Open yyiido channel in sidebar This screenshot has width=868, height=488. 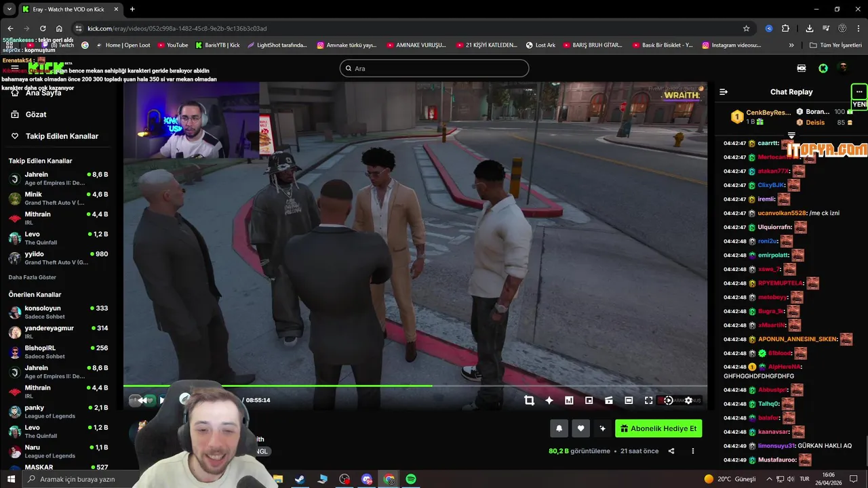coord(58,258)
